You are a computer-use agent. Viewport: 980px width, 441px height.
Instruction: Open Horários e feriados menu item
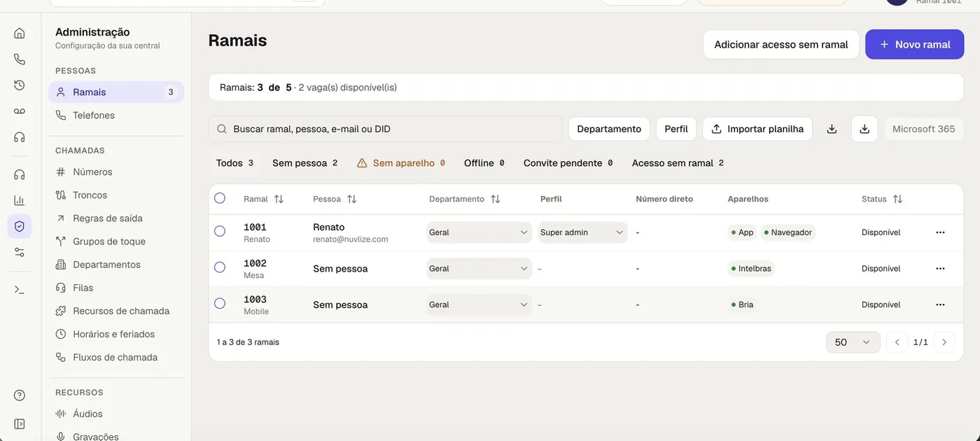(116, 334)
